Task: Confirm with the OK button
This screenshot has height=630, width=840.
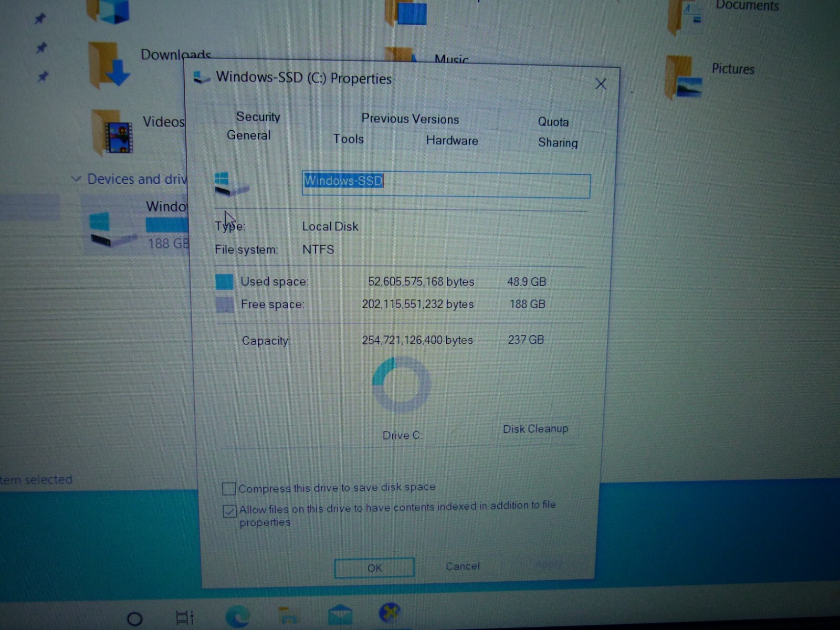Action: (374, 568)
